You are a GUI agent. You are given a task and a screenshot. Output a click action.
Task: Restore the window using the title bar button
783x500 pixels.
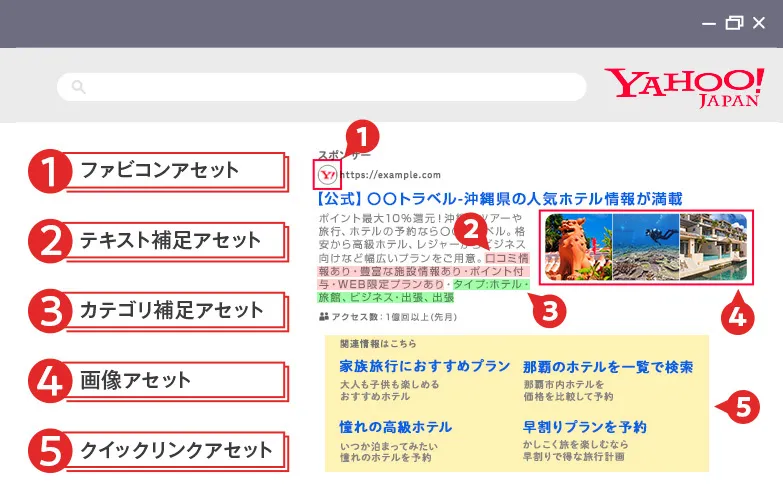735,23
